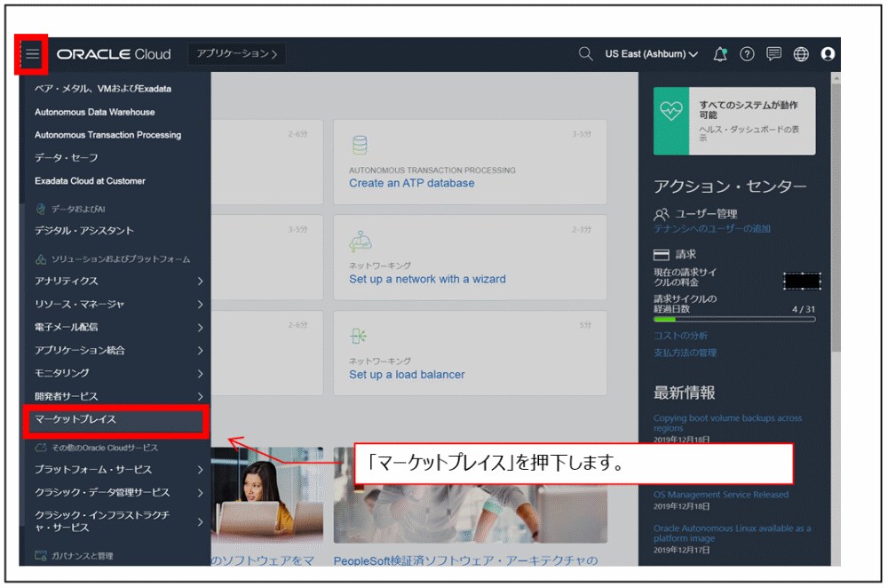Click the network wizard icon

pos(359,240)
